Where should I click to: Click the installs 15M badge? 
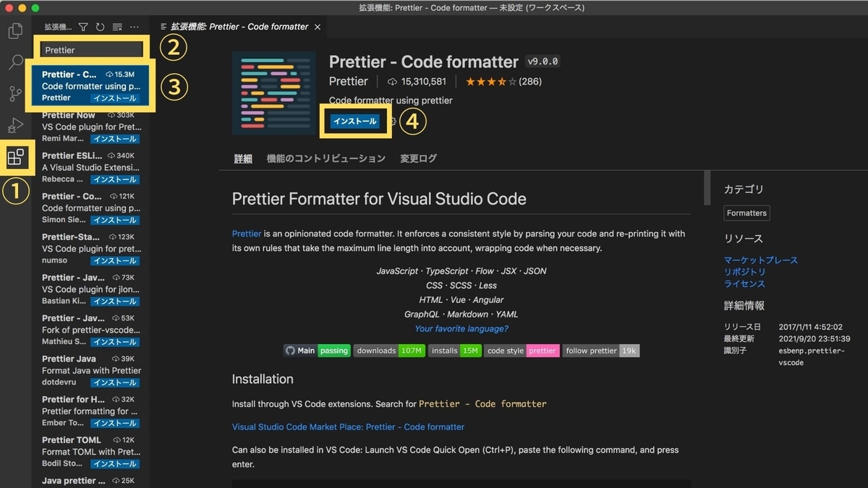pos(455,351)
